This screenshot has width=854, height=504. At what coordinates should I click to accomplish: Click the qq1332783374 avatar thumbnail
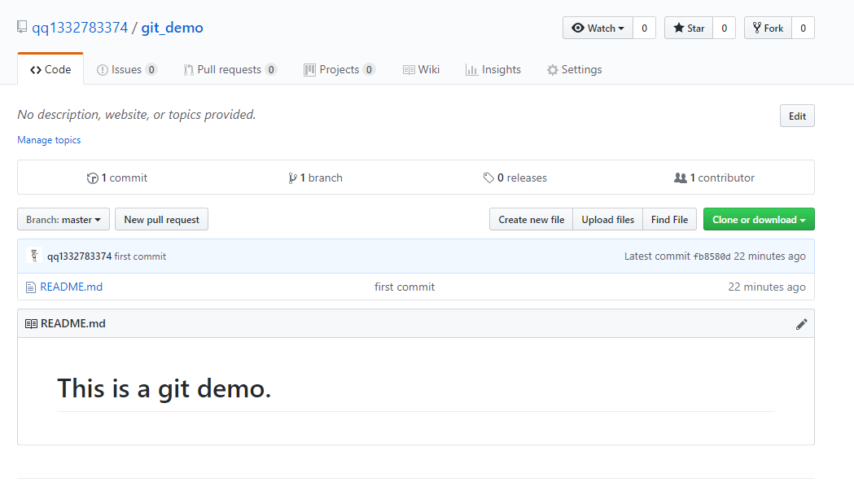coord(34,256)
